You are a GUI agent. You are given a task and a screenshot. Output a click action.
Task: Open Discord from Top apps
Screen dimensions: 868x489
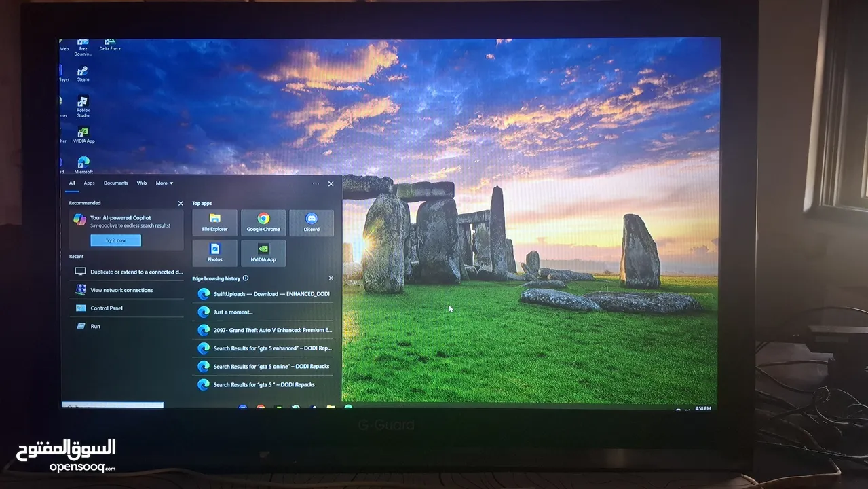[312, 222]
